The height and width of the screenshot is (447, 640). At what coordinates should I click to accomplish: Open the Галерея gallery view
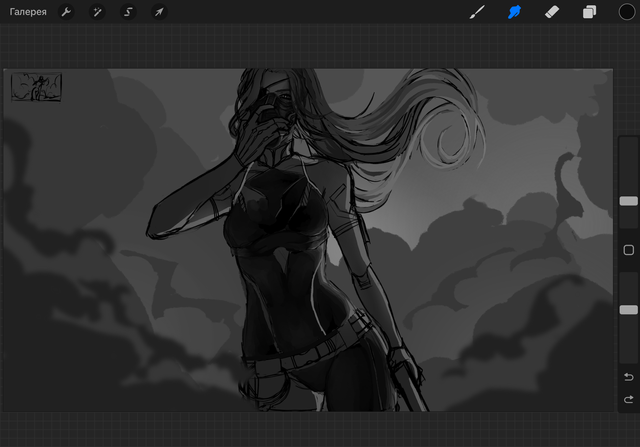click(28, 12)
